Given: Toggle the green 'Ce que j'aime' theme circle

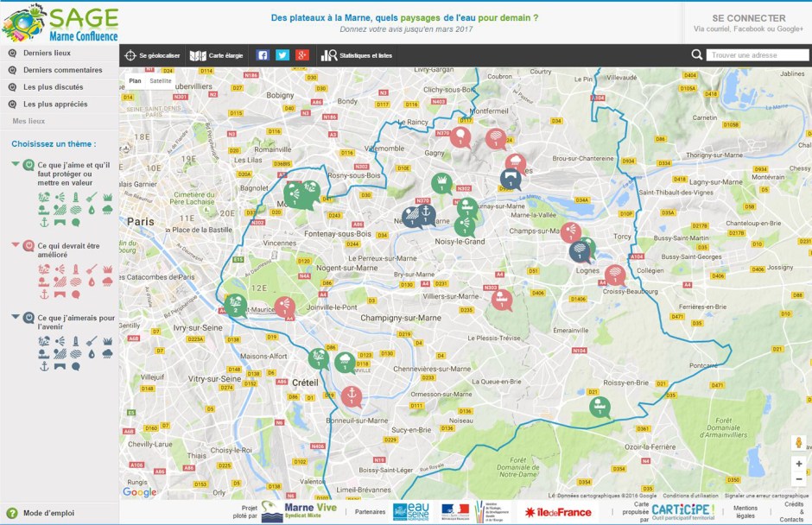Looking at the screenshot, I should (29, 165).
